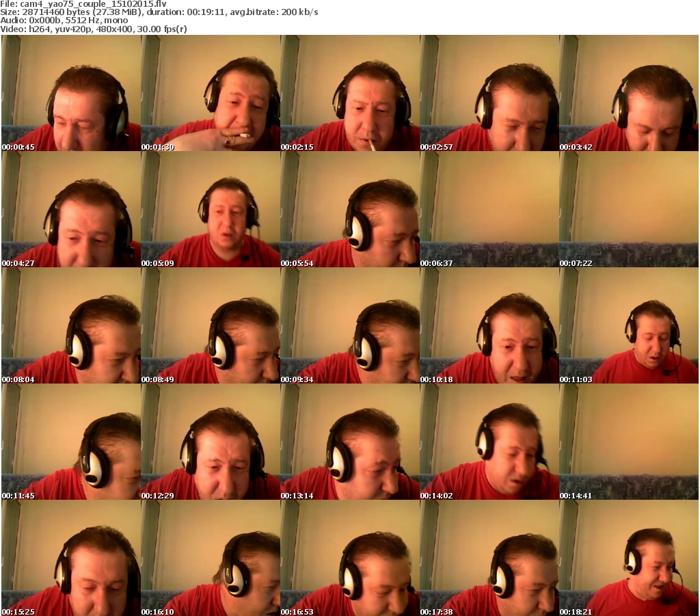This screenshot has width=700, height=616.
Task: Choose the thumbnail timestamped 00:08:04
Action: point(71,325)
